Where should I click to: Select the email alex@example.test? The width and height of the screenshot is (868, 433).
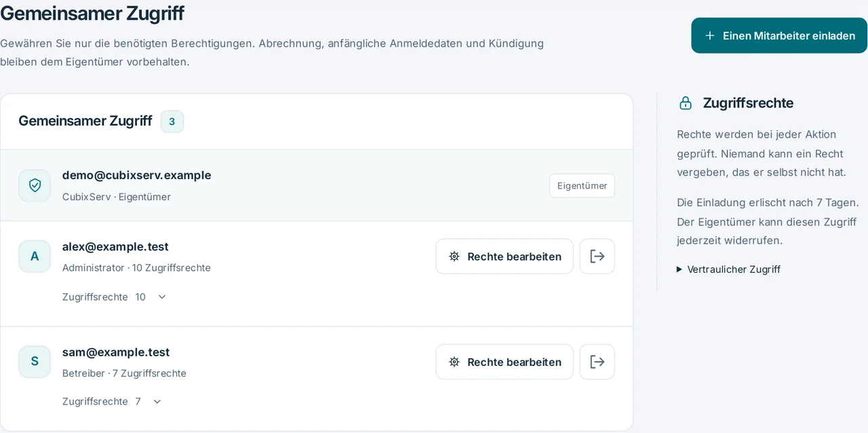(115, 246)
